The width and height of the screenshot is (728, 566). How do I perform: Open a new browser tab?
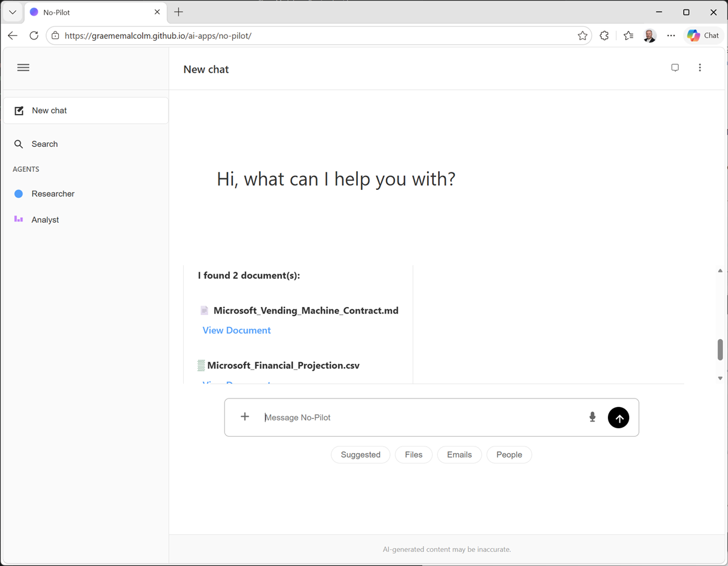(178, 12)
